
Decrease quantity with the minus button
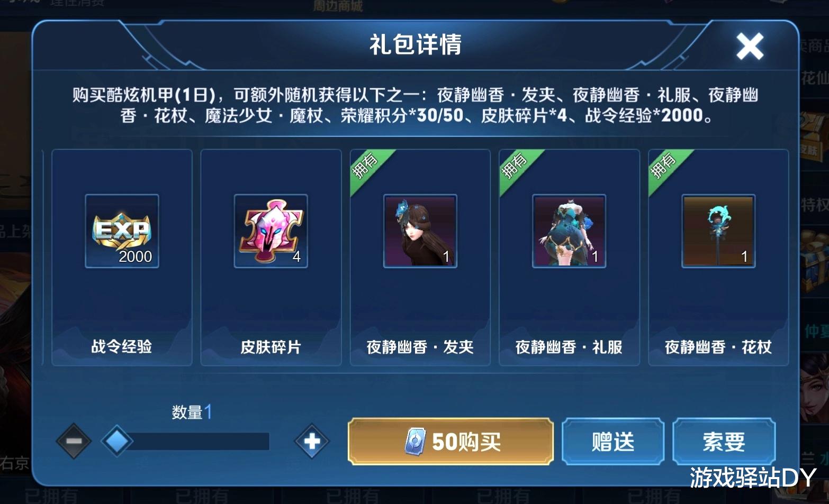coord(74,441)
